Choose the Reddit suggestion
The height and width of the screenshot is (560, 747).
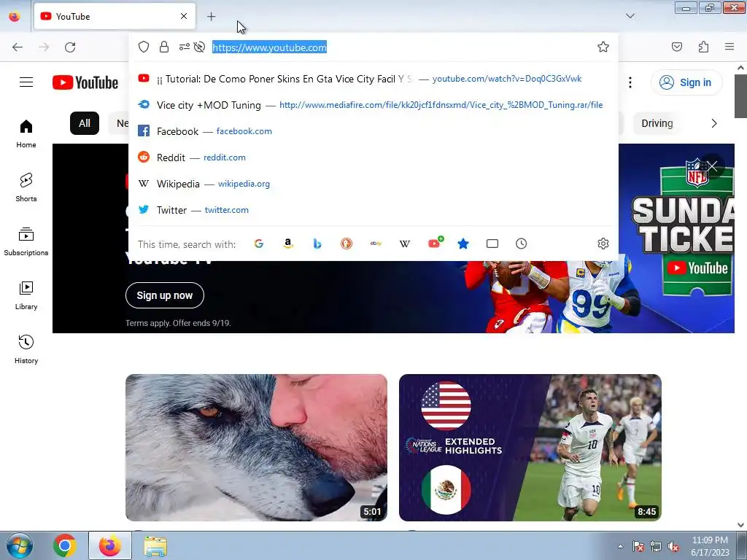tap(373, 157)
